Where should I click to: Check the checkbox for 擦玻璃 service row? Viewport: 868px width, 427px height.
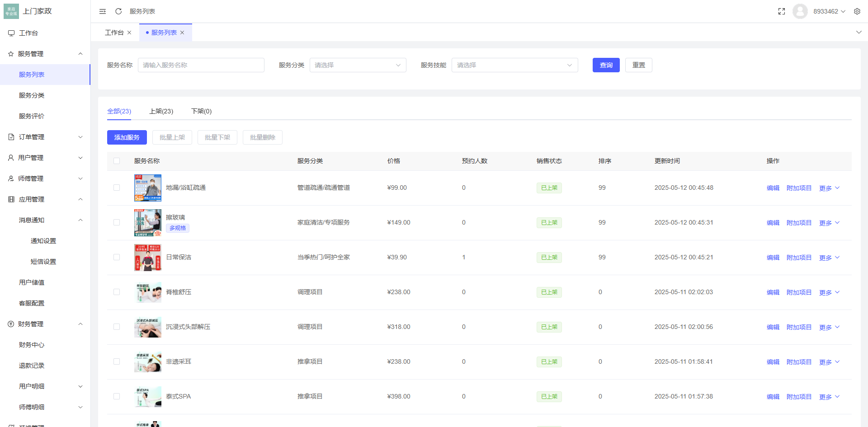117,222
